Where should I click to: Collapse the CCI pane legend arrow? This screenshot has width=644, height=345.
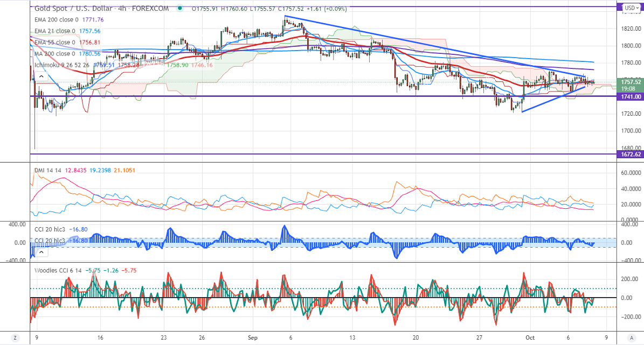pyautogui.click(x=41, y=253)
